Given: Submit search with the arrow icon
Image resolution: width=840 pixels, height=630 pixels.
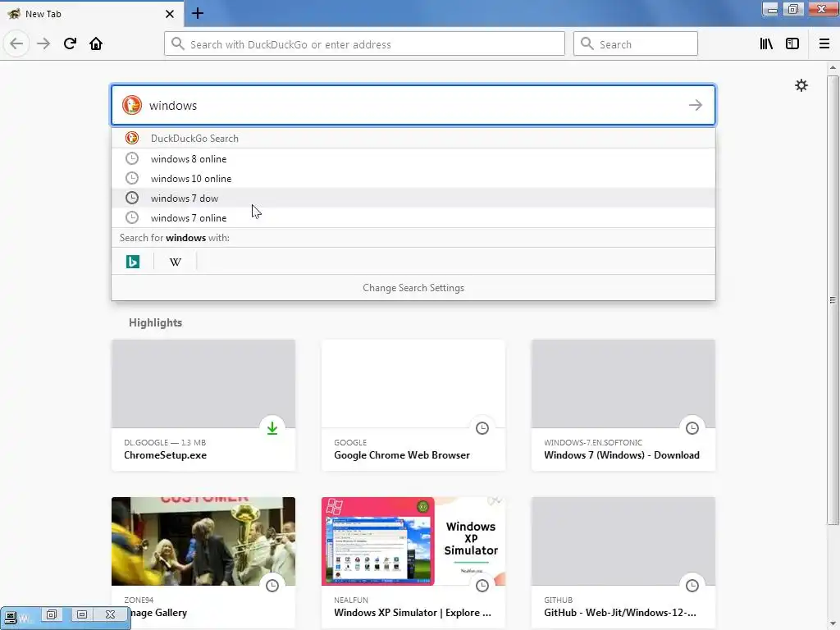Looking at the screenshot, I should [696, 105].
